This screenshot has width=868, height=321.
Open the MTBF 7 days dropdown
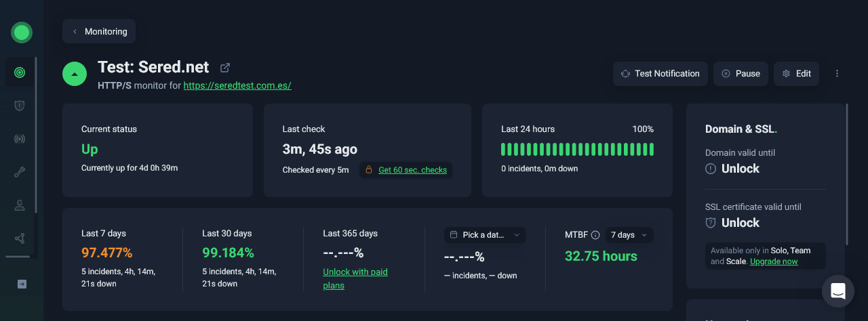629,235
